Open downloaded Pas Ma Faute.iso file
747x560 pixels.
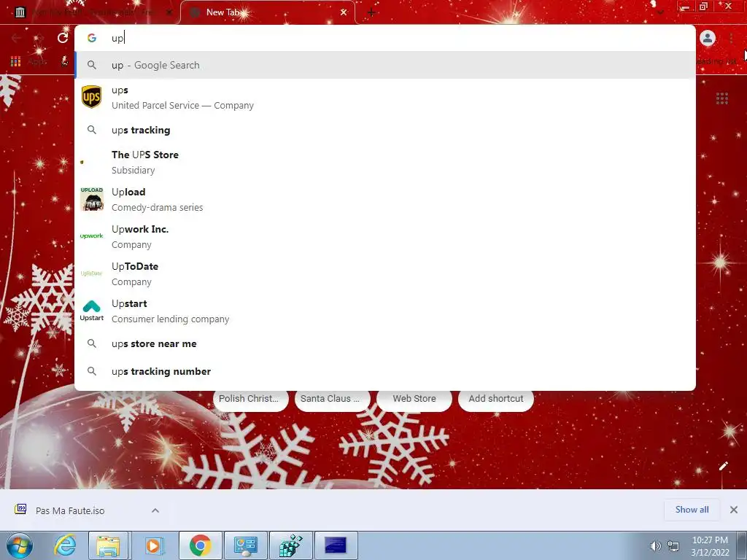pos(69,510)
